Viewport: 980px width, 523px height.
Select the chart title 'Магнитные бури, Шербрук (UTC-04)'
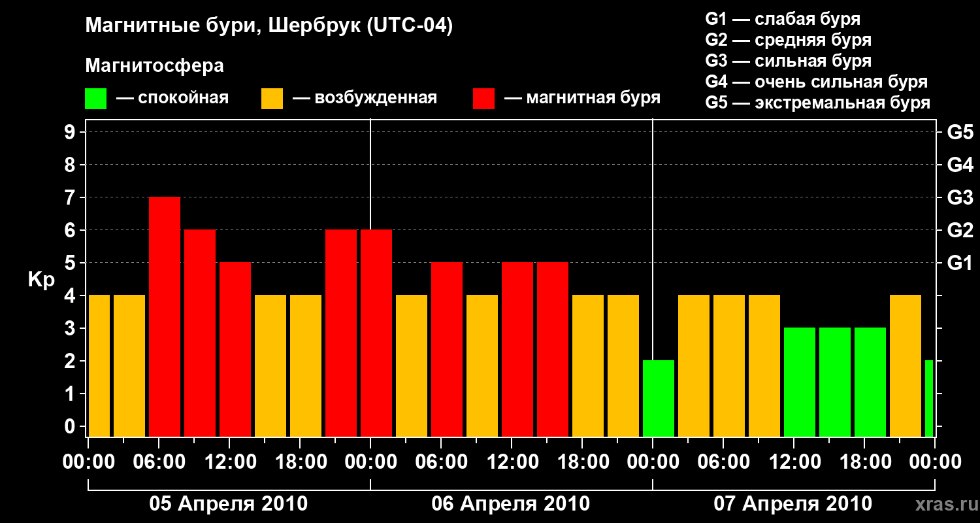point(269,26)
